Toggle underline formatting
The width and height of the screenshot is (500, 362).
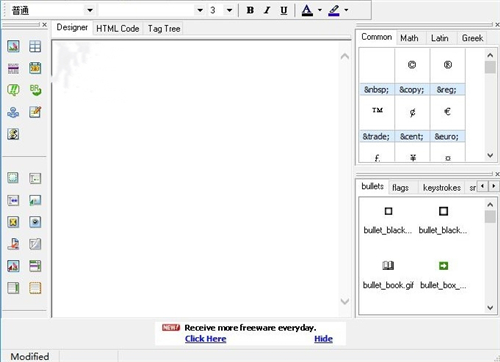pos(284,10)
